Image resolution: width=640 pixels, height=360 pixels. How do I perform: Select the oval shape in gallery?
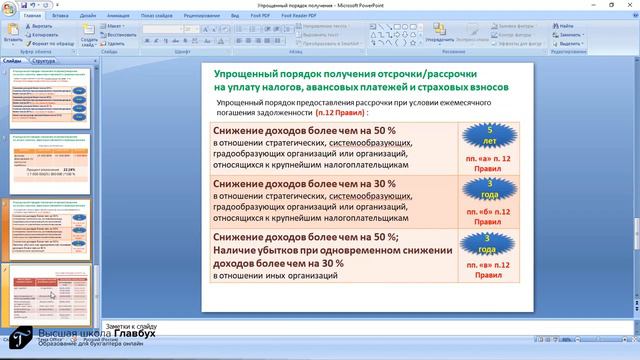pyautogui.click(x=405, y=27)
